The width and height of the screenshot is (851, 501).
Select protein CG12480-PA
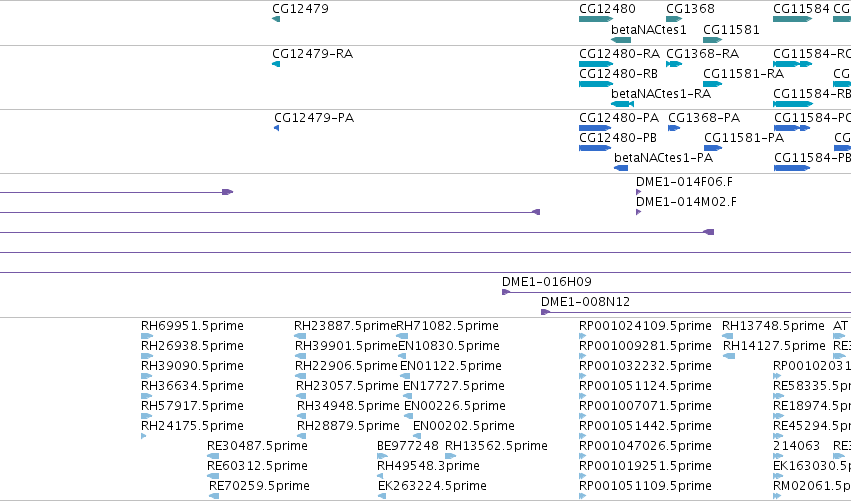(x=619, y=118)
